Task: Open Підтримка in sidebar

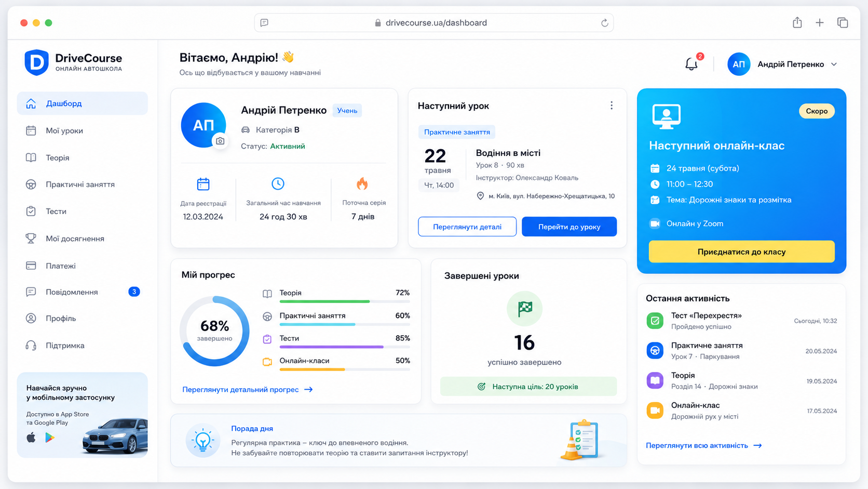Action: tap(83, 346)
